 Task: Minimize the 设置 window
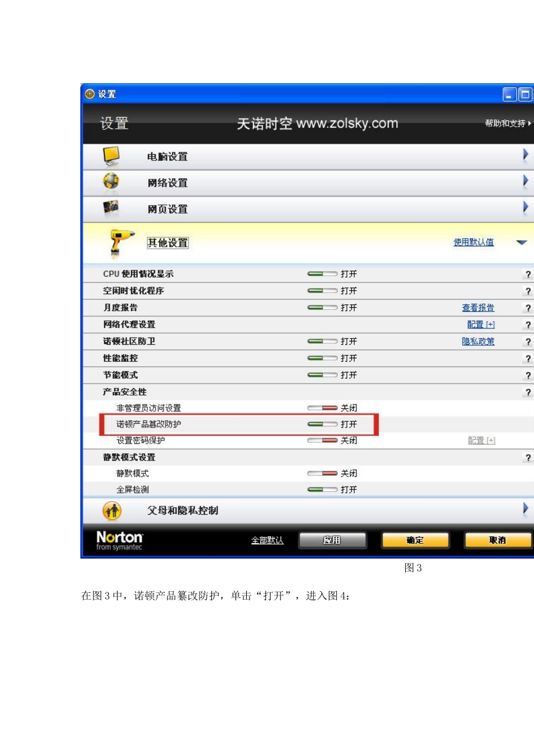[x=509, y=94]
